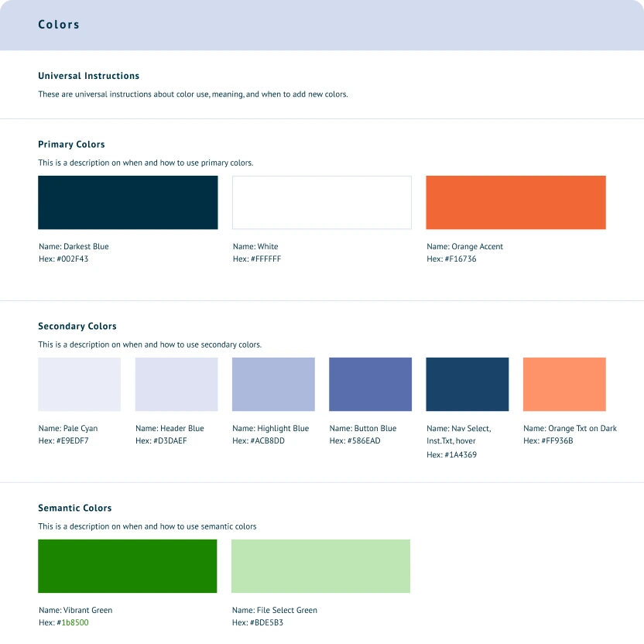The height and width of the screenshot is (644, 644).
Task: Click the 'Hex: #BDE5B3' value
Action: pos(258,622)
